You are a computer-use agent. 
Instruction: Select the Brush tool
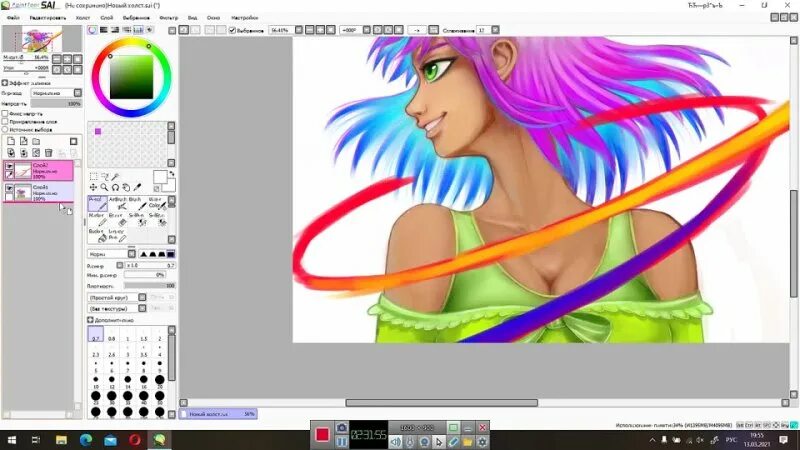click(x=137, y=203)
